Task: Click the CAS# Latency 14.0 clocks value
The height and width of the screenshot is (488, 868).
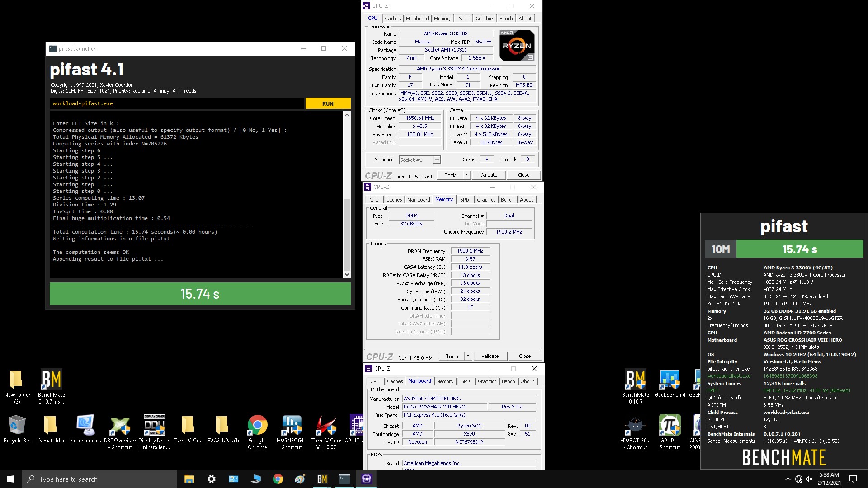Action: [470, 267]
